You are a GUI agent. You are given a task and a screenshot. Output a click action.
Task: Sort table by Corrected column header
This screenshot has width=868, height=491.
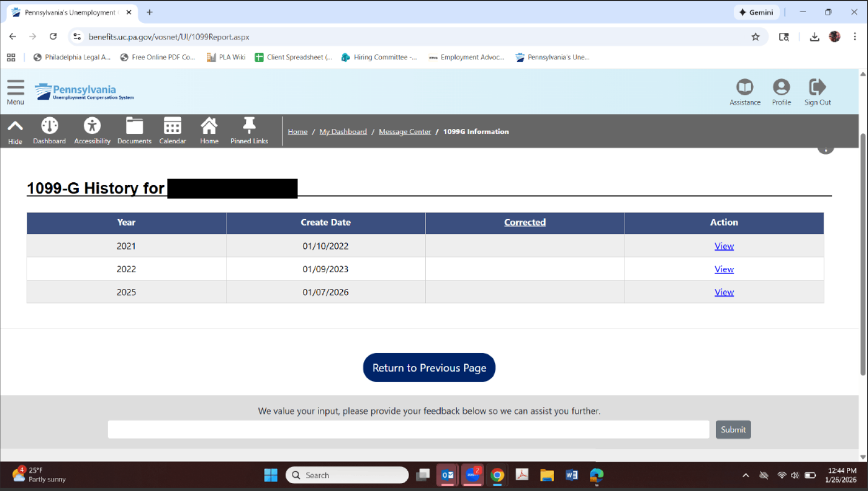pyautogui.click(x=525, y=223)
